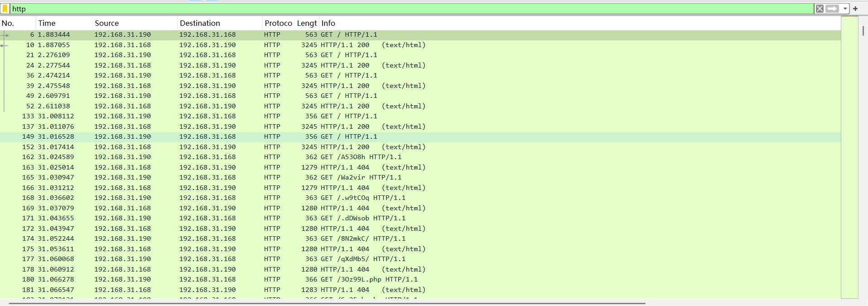Clear the http display filter
Screen dimensions: 868x306
(x=820, y=9)
